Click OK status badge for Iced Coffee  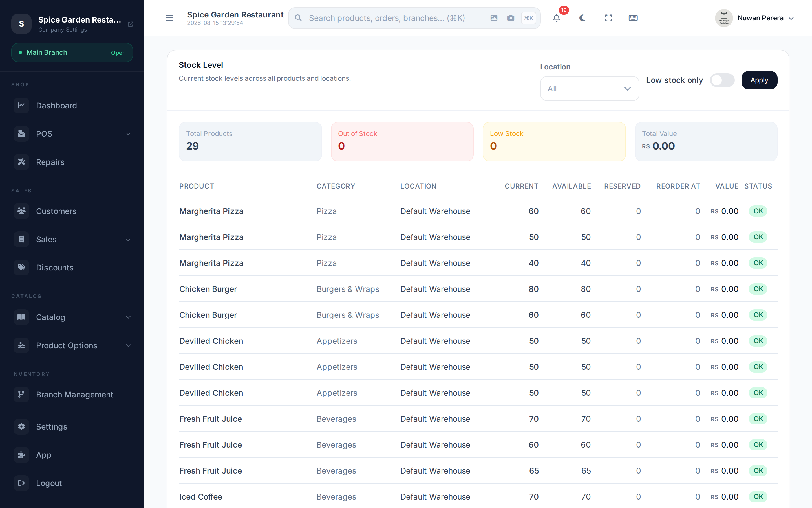click(758, 497)
